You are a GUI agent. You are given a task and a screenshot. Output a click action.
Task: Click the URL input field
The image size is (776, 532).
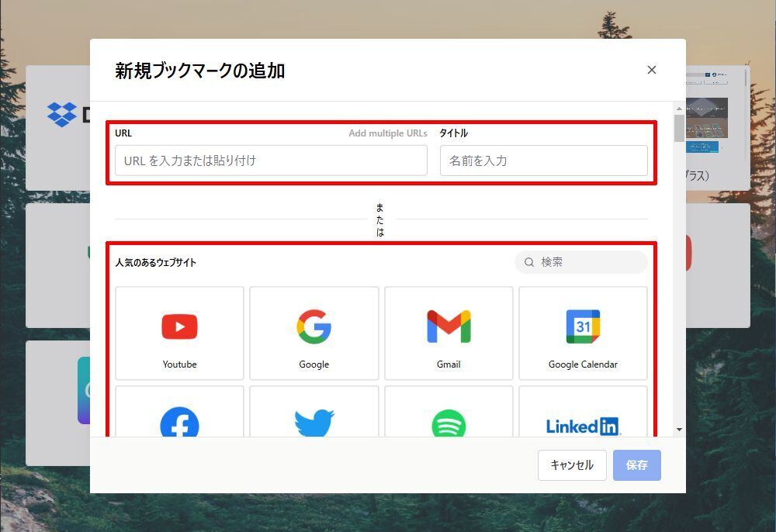(x=271, y=161)
